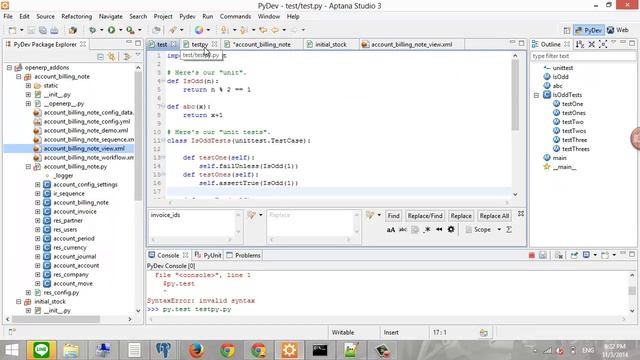The height and width of the screenshot is (360, 640).
Task: Collapse the IsOddTests node in Outline
Action: pos(536,95)
